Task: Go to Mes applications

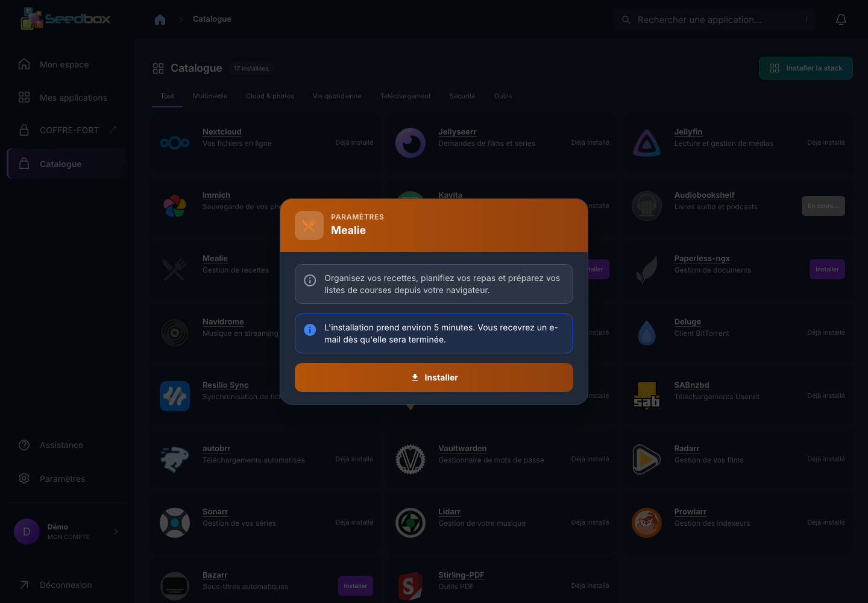Action: pos(67,98)
